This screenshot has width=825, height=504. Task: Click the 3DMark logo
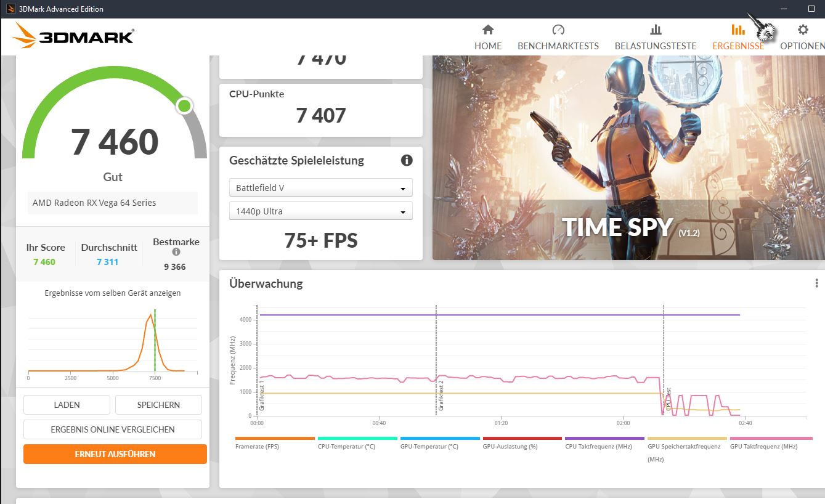(x=73, y=36)
